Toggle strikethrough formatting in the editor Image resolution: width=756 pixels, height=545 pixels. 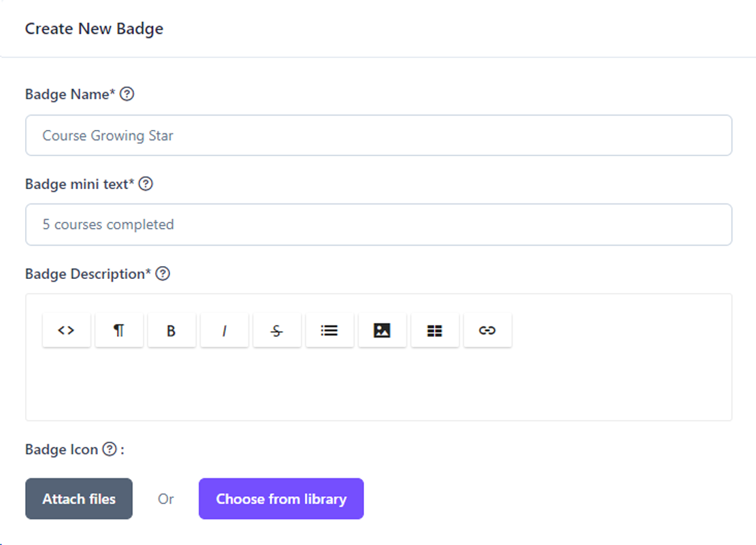[x=277, y=331]
